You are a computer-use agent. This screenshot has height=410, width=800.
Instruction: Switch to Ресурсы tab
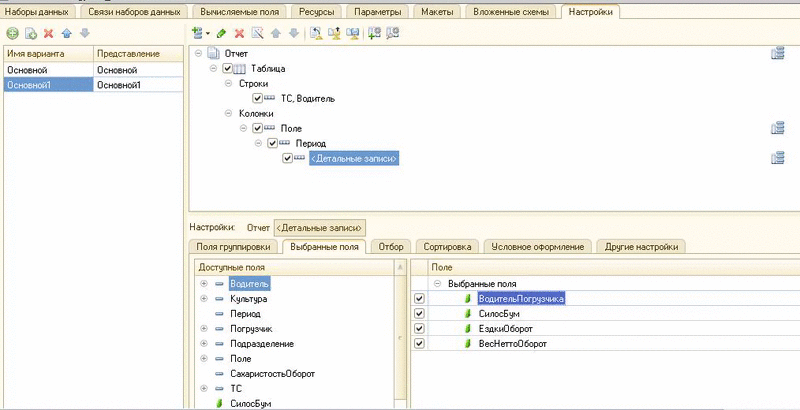coord(316,12)
